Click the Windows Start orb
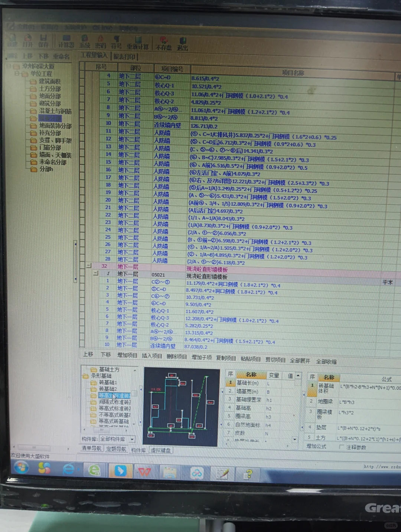Screen dimensions: 401x532 (x=21, y=467)
